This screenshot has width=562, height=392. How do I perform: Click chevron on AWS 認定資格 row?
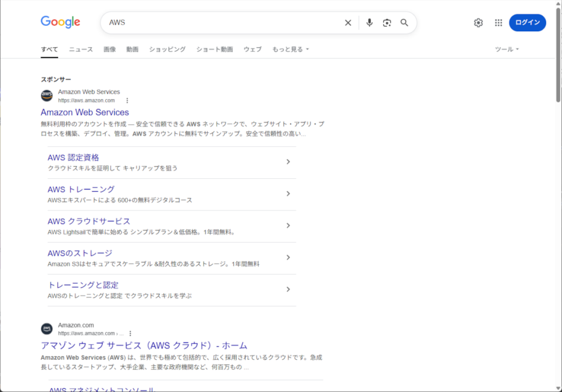[x=288, y=162]
